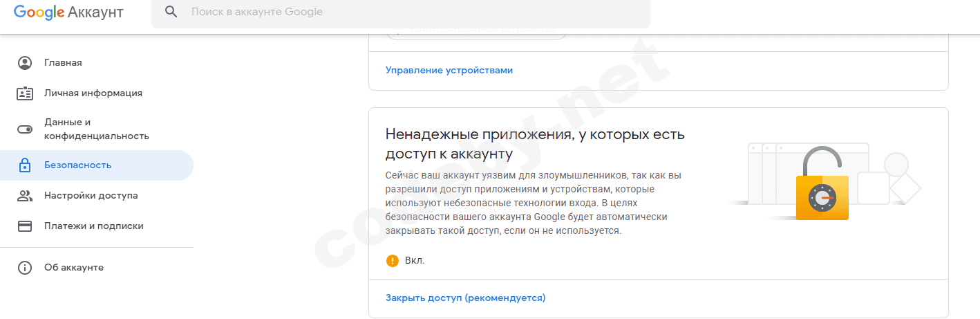Click the Настройки доступа people icon
Screen dimensions: 980x319
(x=25, y=196)
